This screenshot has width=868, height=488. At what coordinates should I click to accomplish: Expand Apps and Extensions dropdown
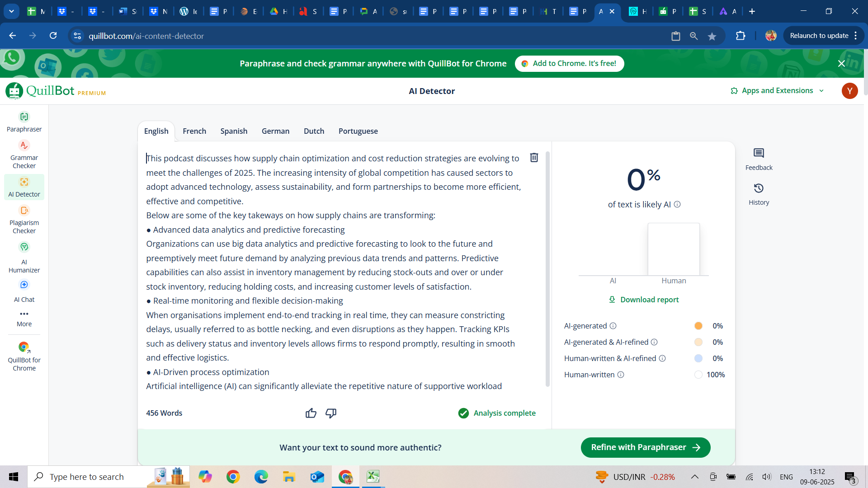coord(777,91)
